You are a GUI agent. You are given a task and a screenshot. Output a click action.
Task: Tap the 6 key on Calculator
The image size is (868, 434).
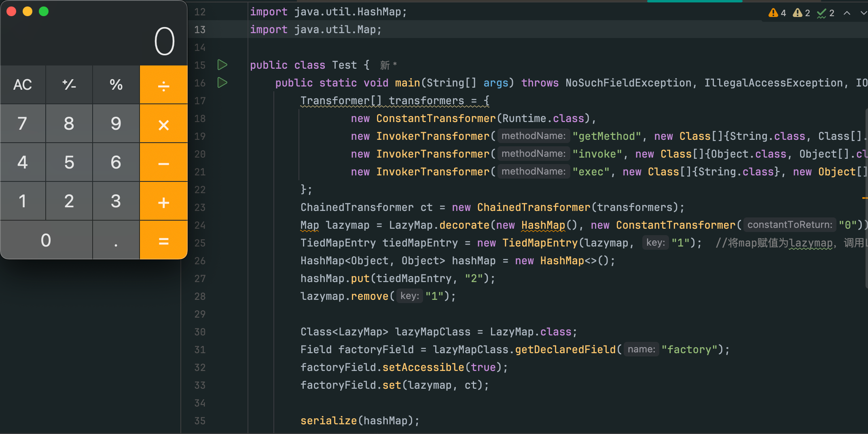pyautogui.click(x=116, y=162)
